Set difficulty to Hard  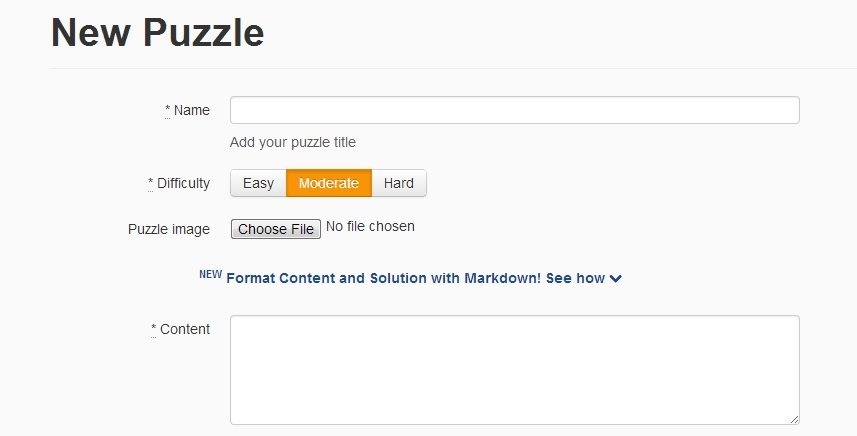tap(399, 183)
